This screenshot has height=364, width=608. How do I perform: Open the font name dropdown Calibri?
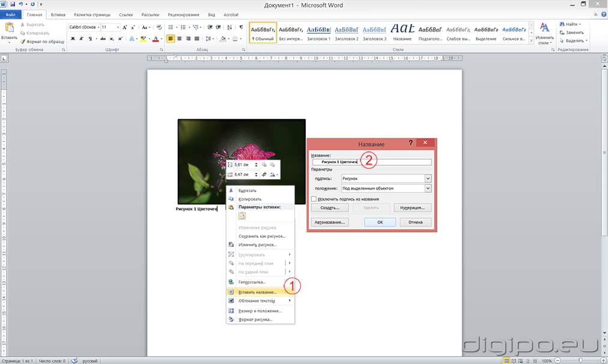point(97,27)
